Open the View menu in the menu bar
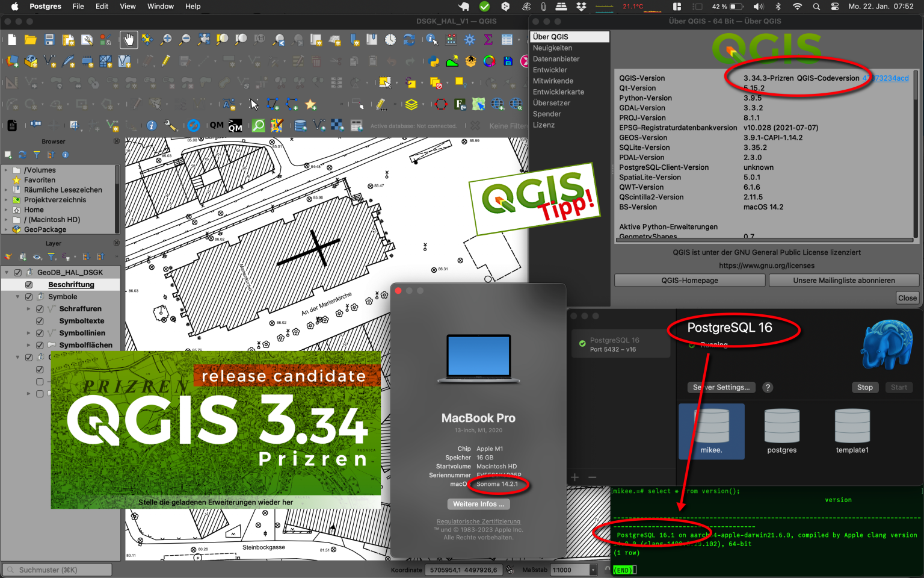Screen dimensions: 924x578 click(x=128, y=7)
